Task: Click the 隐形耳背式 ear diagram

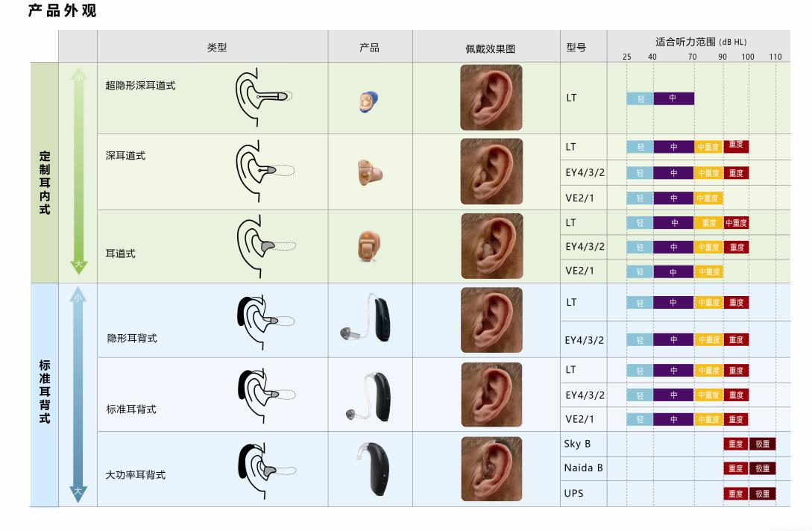Action: coord(264,321)
